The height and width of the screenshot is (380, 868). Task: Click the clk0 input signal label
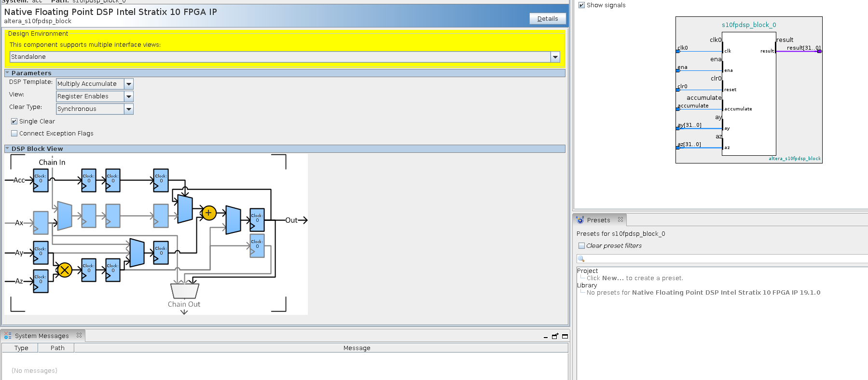tap(683, 48)
